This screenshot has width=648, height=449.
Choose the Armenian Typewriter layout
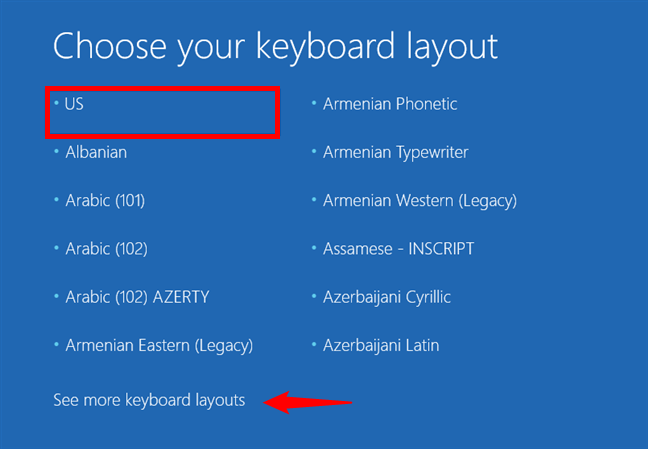pos(396,152)
